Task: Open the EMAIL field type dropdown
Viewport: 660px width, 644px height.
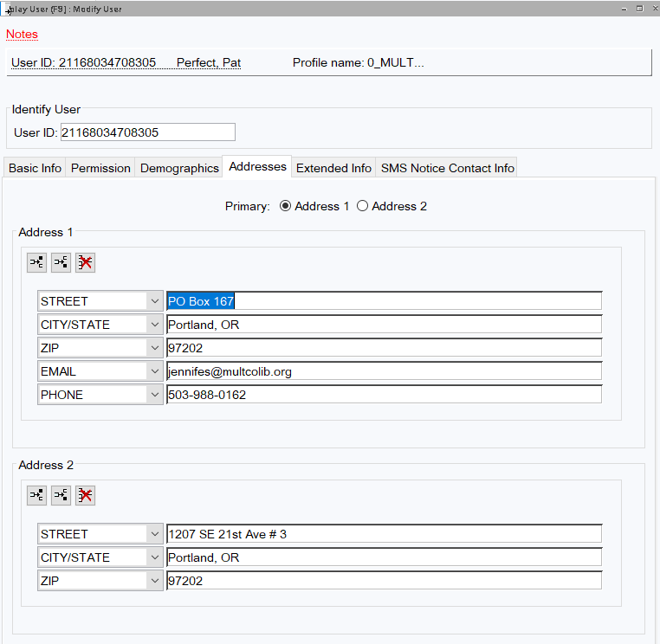Action: [x=154, y=371]
